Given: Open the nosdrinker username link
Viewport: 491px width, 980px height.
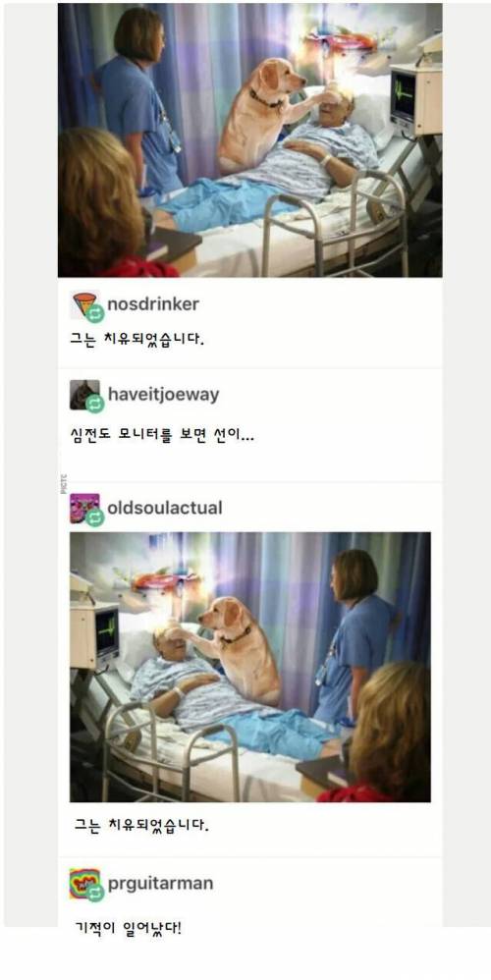Looking at the screenshot, I should [x=153, y=303].
